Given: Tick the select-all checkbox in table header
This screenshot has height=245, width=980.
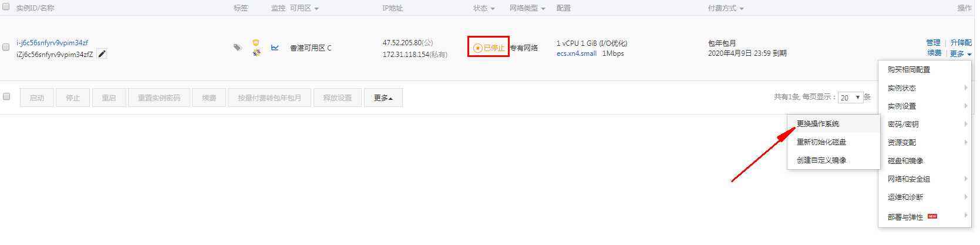Looking at the screenshot, I should [6, 8].
